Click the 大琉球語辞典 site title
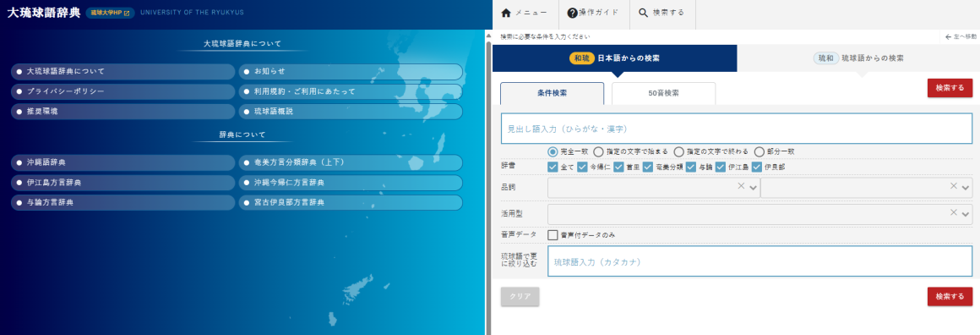This screenshot has width=980, height=335. [43, 14]
